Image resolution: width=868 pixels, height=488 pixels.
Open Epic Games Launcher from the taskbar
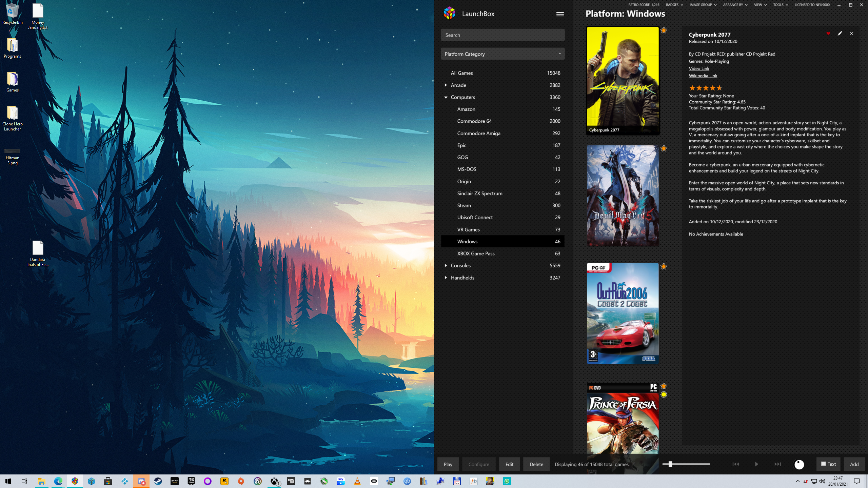click(x=191, y=481)
